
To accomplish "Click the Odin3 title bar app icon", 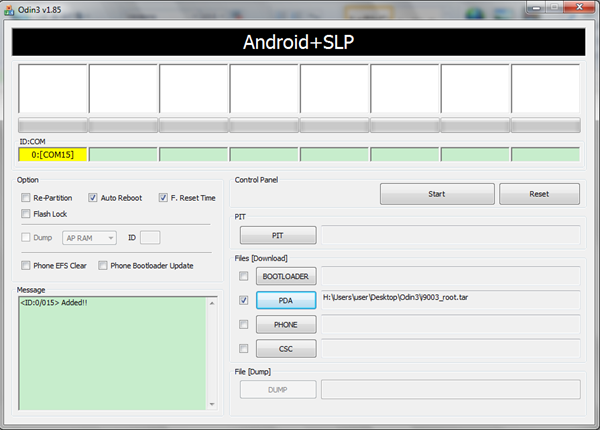I will click(x=9, y=10).
